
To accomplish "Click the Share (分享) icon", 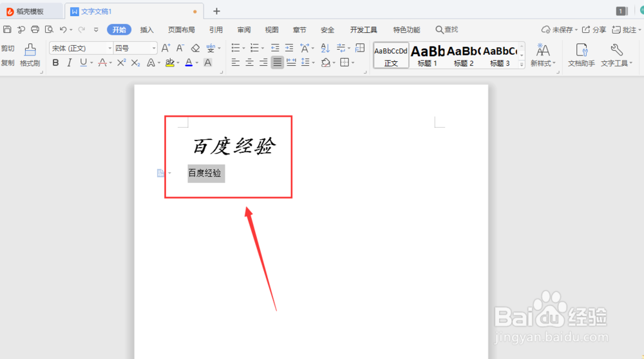I will click(x=594, y=30).
